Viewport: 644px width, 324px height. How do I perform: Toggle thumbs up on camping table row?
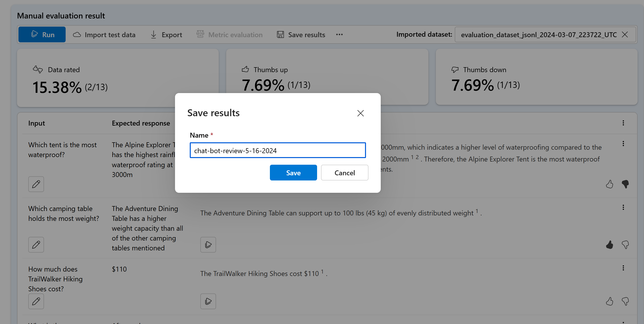coord(610,245)
